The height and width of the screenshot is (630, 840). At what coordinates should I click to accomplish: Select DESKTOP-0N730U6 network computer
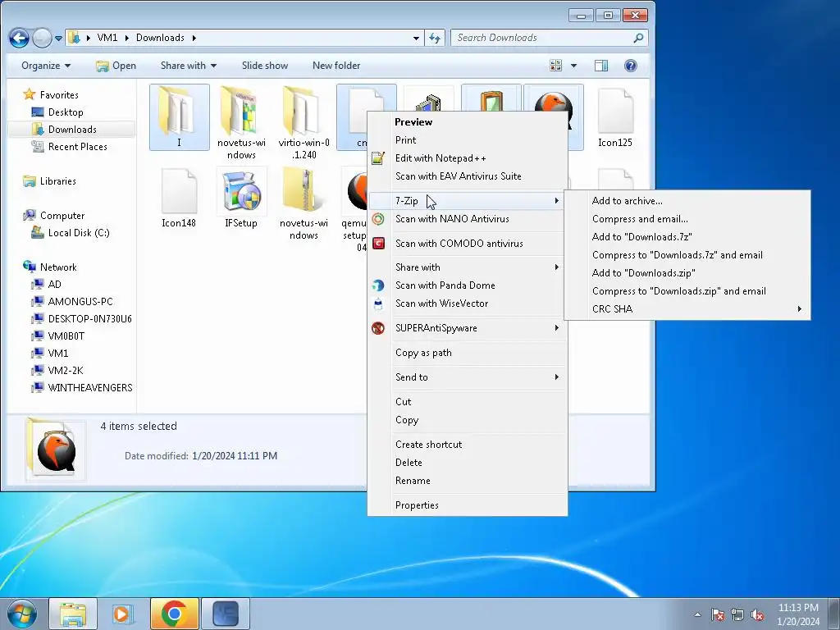(x=81, y=318)
